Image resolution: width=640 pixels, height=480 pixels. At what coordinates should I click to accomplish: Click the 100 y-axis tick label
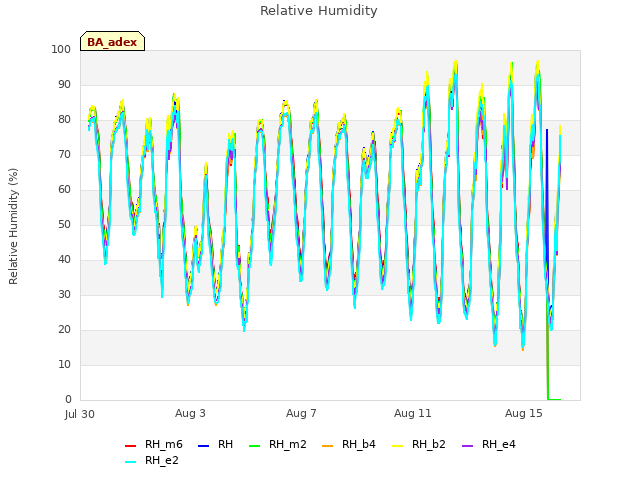point(61,49)
